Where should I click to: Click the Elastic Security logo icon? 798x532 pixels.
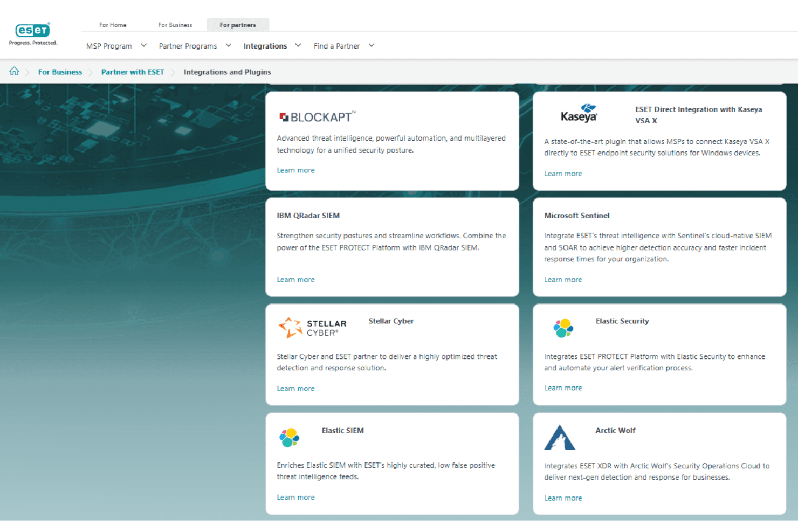[x=563, y=328]
